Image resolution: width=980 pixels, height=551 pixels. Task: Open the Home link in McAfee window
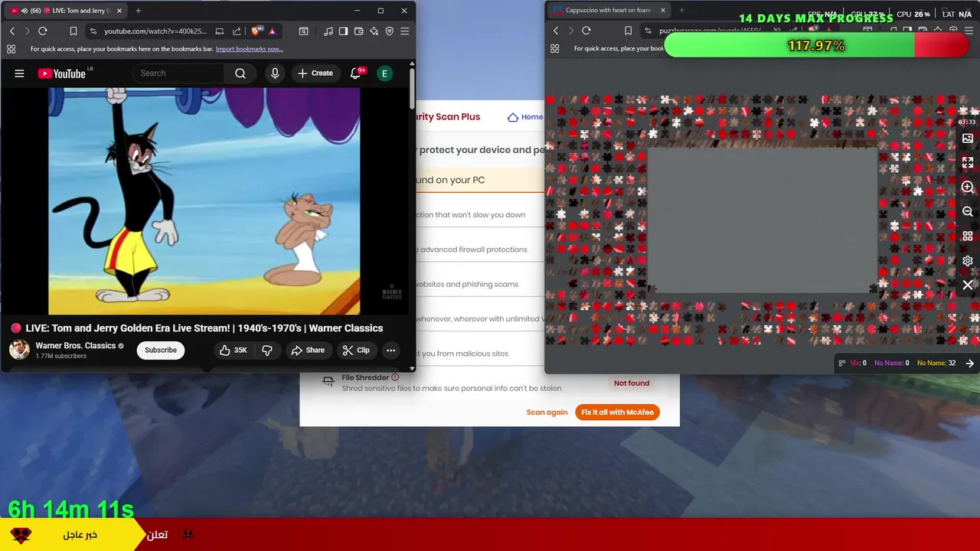(x=525, y=117)
